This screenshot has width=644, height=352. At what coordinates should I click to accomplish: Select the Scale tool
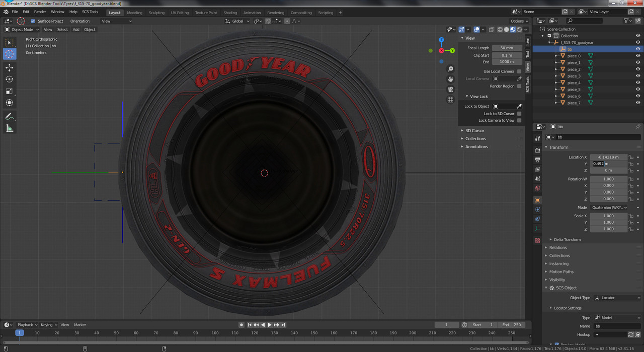click(x=10, y=91)
